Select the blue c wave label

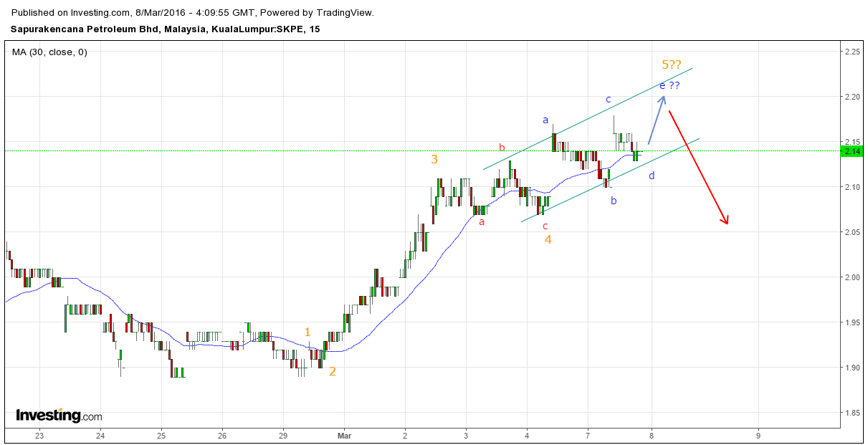click(x=609, y=99)
